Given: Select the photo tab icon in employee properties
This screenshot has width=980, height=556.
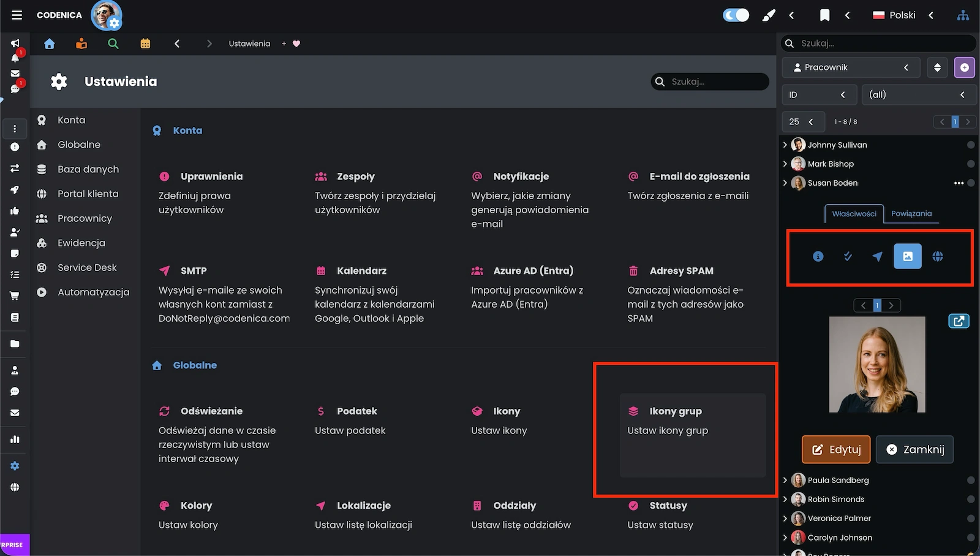Looking at the screenshot, I should click(x=908, y=256).
